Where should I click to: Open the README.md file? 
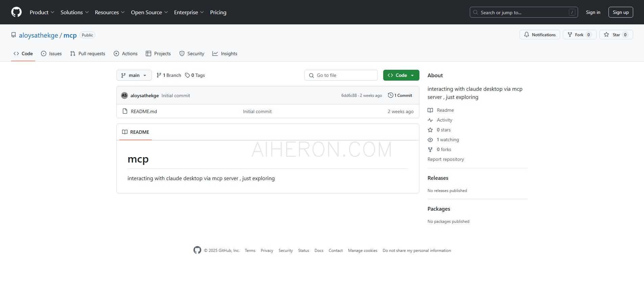(144, 111)
